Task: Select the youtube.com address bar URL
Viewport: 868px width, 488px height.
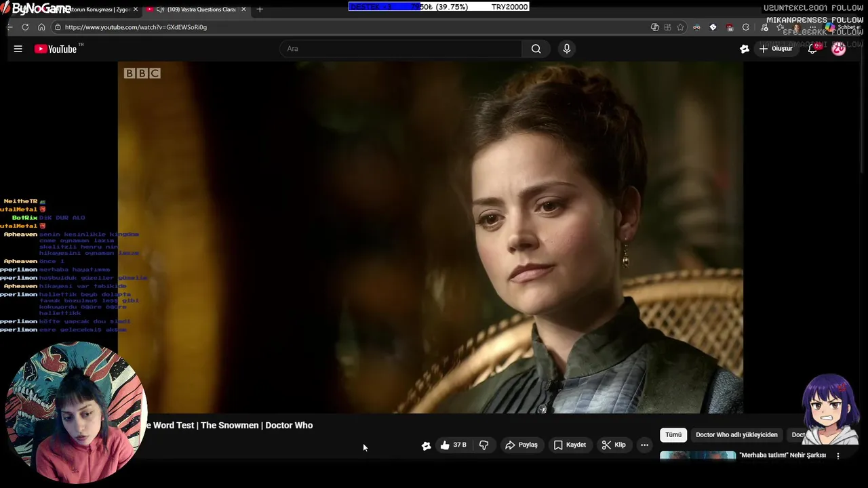Action: pyautogui.click(x=136, y=27)
